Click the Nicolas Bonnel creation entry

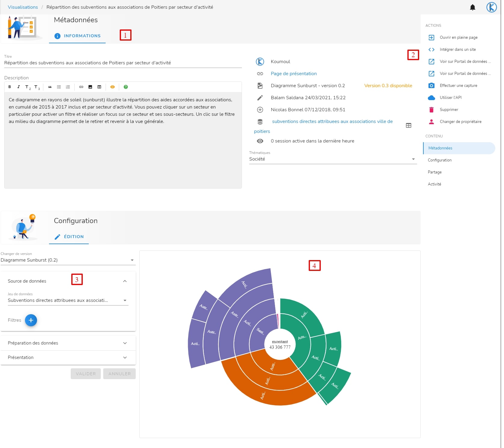pos(308,110)
